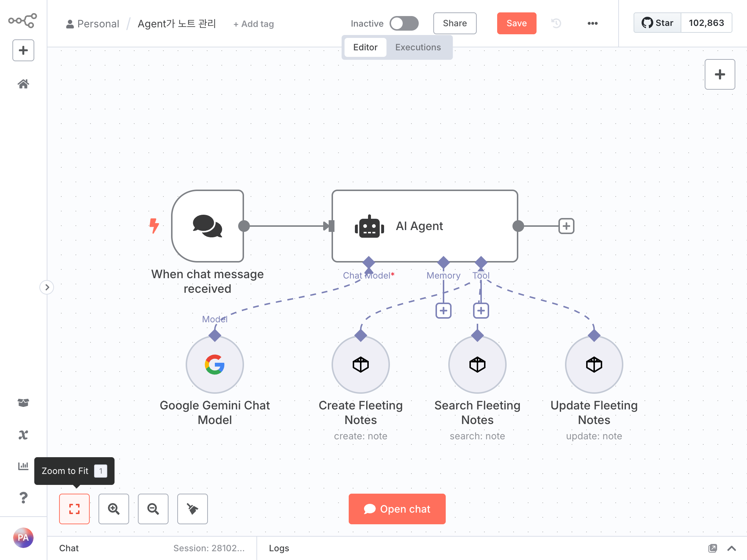Toggle the Inactive workflow switch
Viewport: 747px width, 560px height.
coord(404,23)
